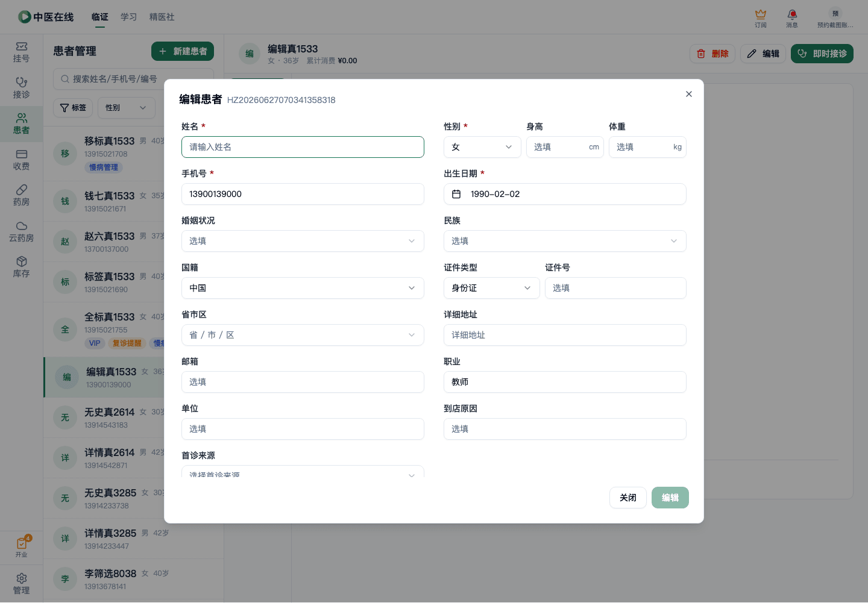Click the 标签 filter funnel button

[x=73, y=108]
